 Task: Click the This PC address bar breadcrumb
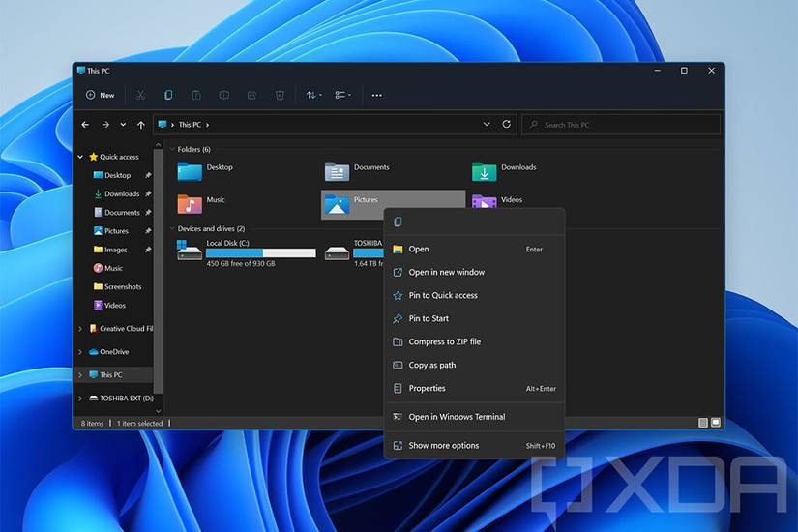190,125
